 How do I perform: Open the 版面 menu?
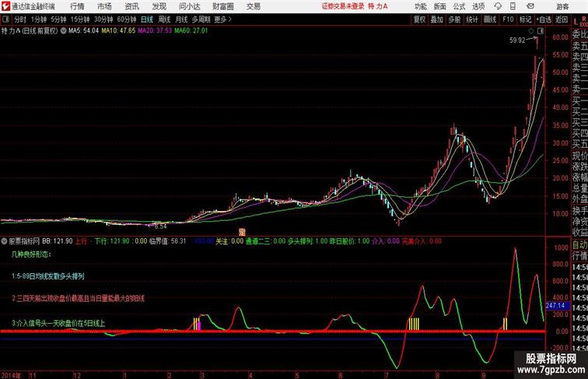coord(440,6)
